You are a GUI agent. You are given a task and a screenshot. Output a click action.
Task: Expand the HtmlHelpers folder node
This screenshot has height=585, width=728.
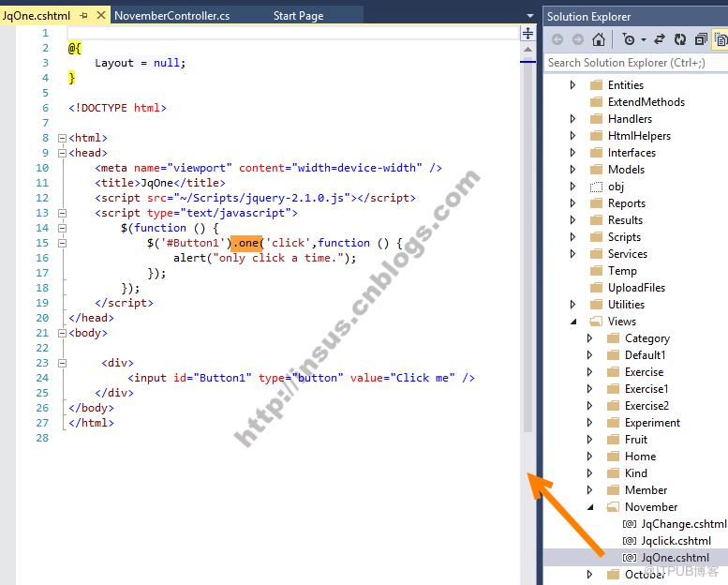572,136
